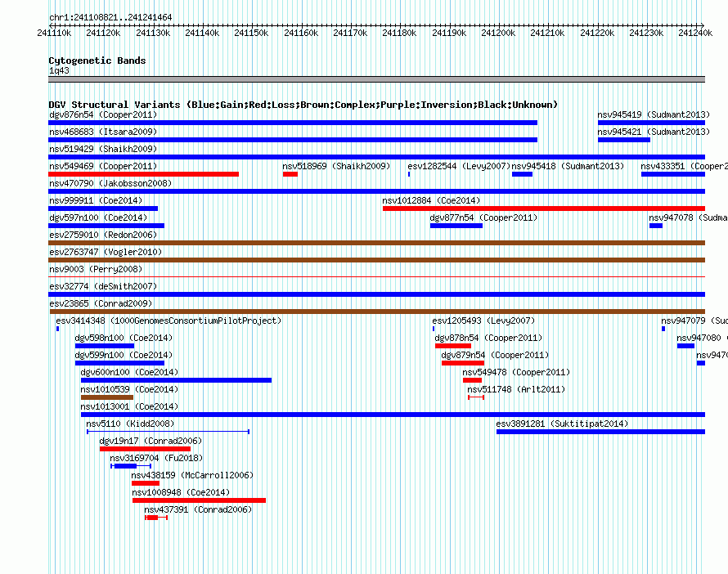Open esv2759010 (Redon2006) complex variant
This screenshot has height=574, width=728.
pyautogui.click(x=376, y=243)
